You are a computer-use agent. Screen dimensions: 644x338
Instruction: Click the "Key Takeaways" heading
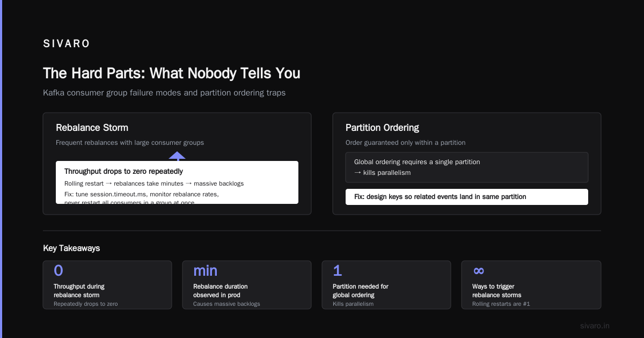(71, 248)
